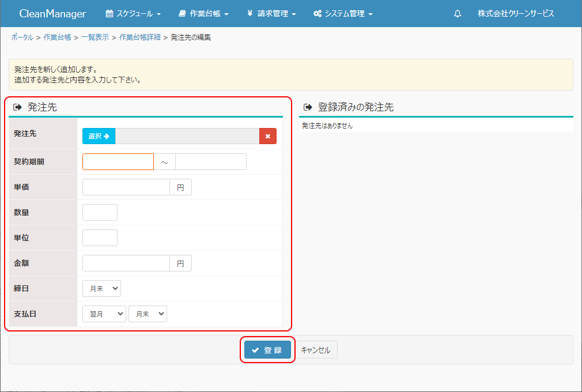The height and width of the screenshot is (392, 582).
Task: Expand the 請求管理 menu
Action: click(x=271, y=13)
